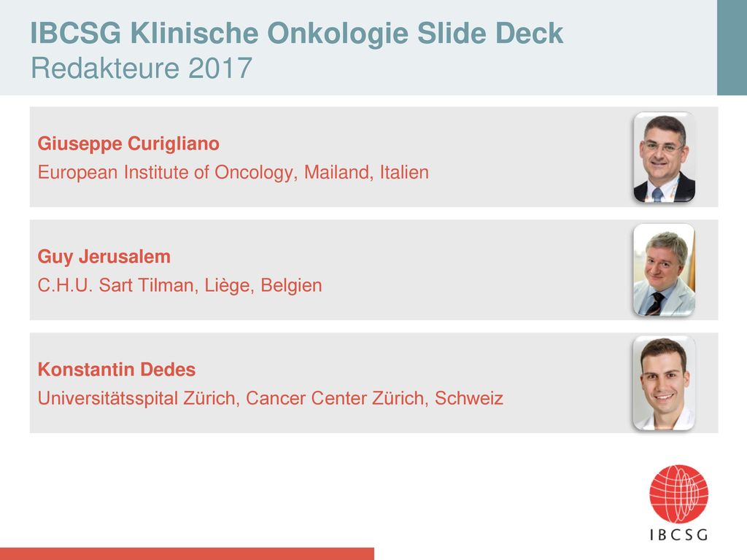Select the name Giuseppe Curigliano

tap(128, 144)
